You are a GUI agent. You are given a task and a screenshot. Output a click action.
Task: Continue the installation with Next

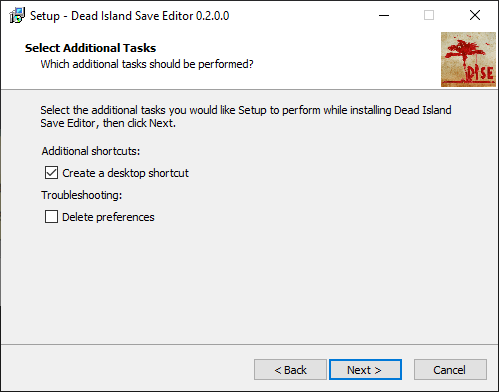(x=365, y=370)
